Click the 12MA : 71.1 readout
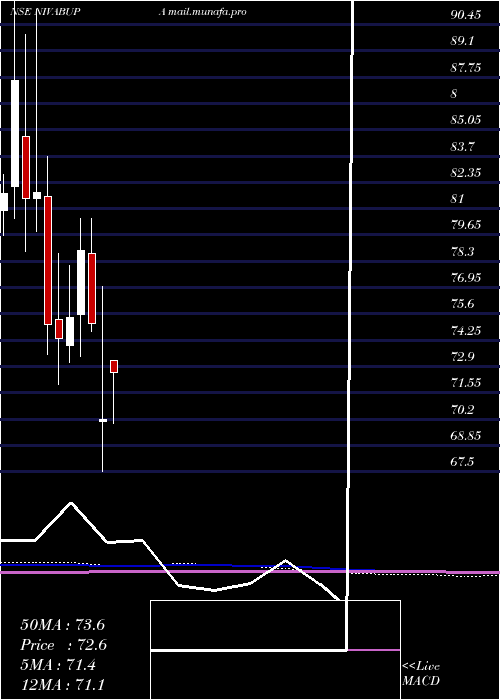500x700 pixels. tap(62, 685)
